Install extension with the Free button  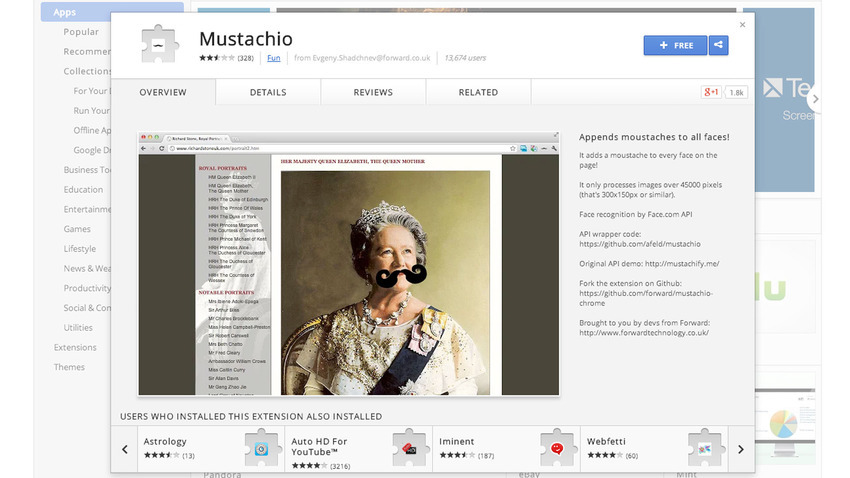pyautogui.click(x=675, y=45)
